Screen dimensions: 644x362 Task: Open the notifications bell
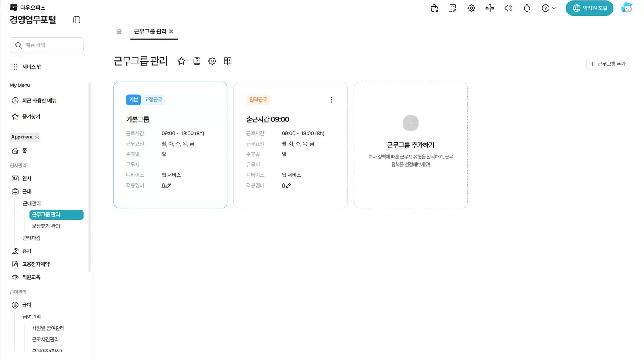[x=527, y=8]
